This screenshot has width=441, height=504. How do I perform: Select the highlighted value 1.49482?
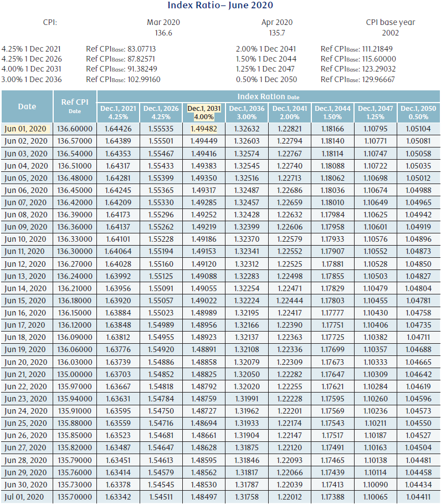click(204, 129)
